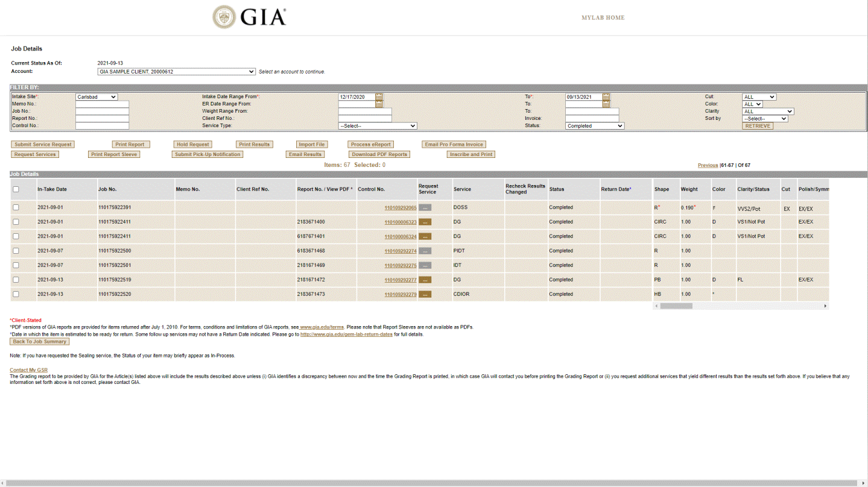Open the Status filter dropdown
The height and width of the screenshot is (487, 868).
594,126
